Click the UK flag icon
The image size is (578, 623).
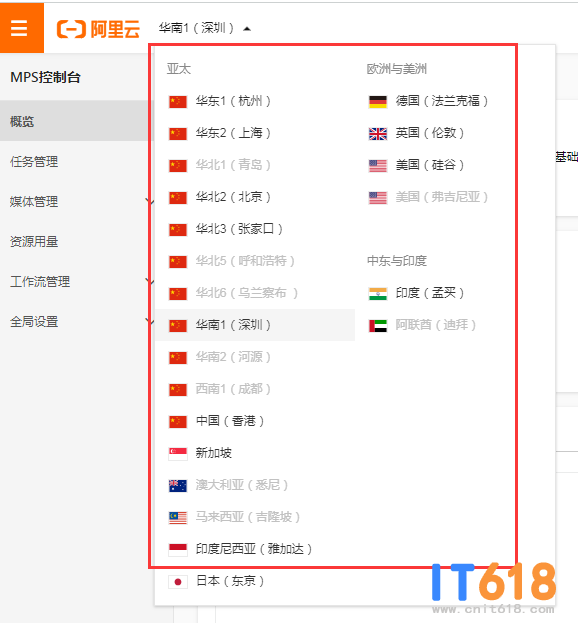click(x=378, y=134)
